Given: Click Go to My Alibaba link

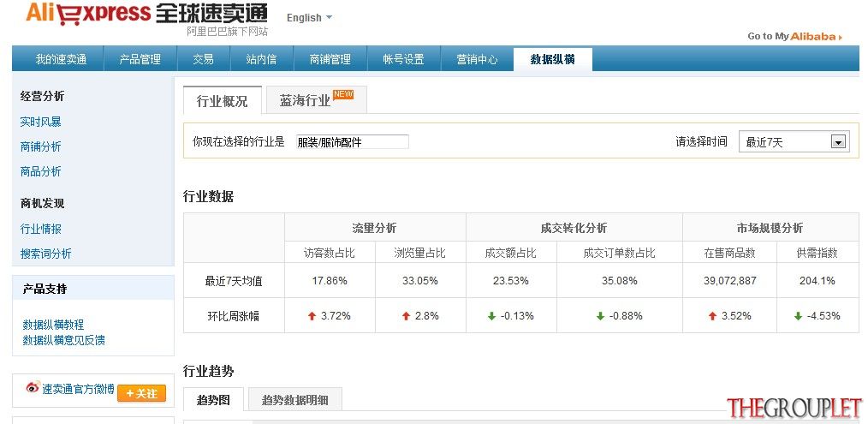Looking at the screenshot, I should pos(794,36).
